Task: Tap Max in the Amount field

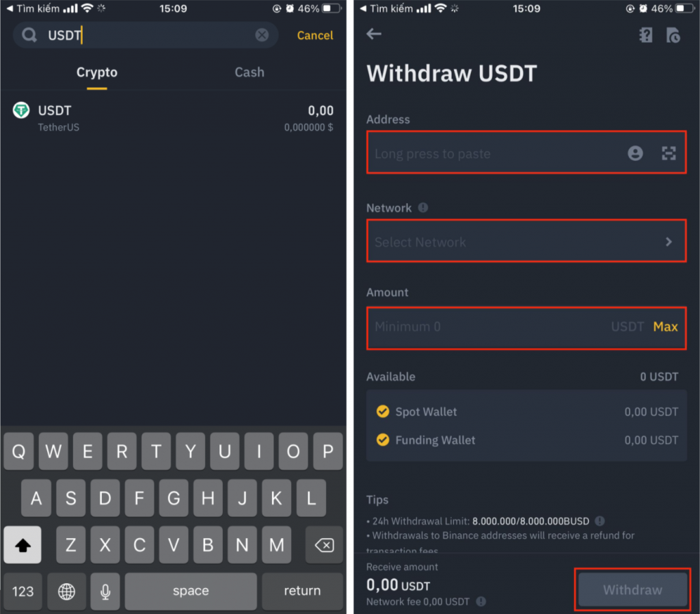Action: click(x=665, y=327)
